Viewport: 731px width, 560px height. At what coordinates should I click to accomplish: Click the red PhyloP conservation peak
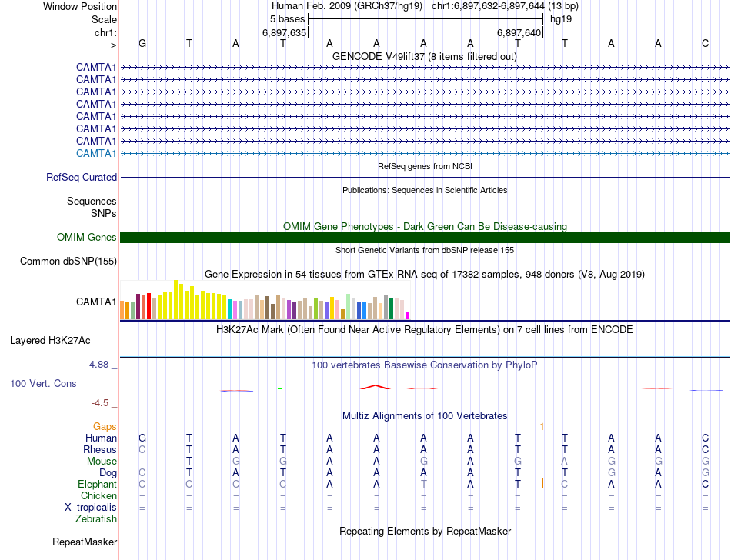(x=376, y=387)
